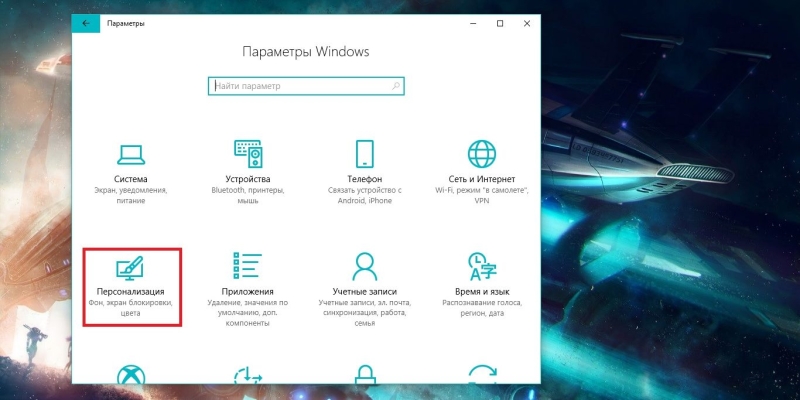800x400 pixels.
Task: Focus the 'Найти параметр' search field
Action: point(306,86)
